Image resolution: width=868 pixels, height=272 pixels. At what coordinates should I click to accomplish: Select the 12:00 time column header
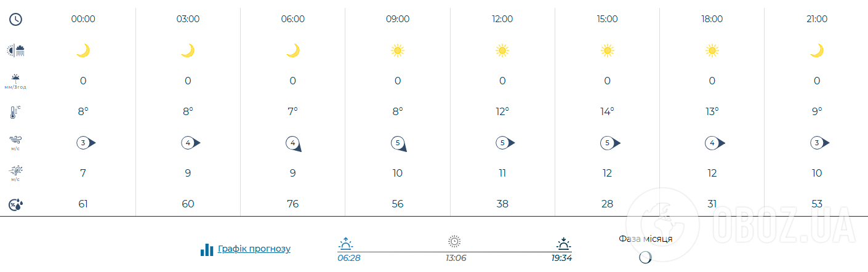pos(502,19)
